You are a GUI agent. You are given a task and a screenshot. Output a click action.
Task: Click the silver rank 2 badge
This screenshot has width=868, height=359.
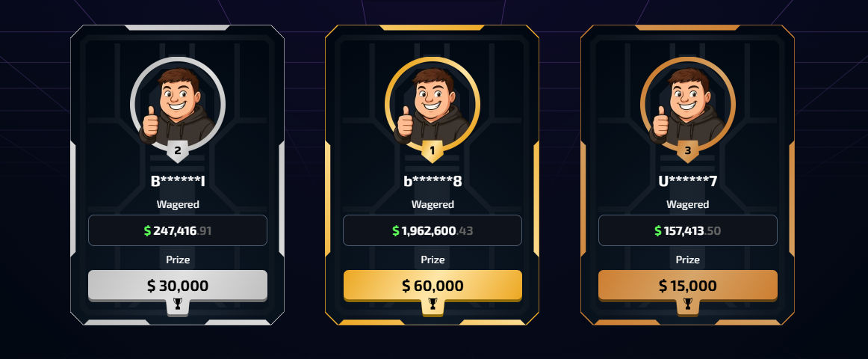click(x=178, y=151)
